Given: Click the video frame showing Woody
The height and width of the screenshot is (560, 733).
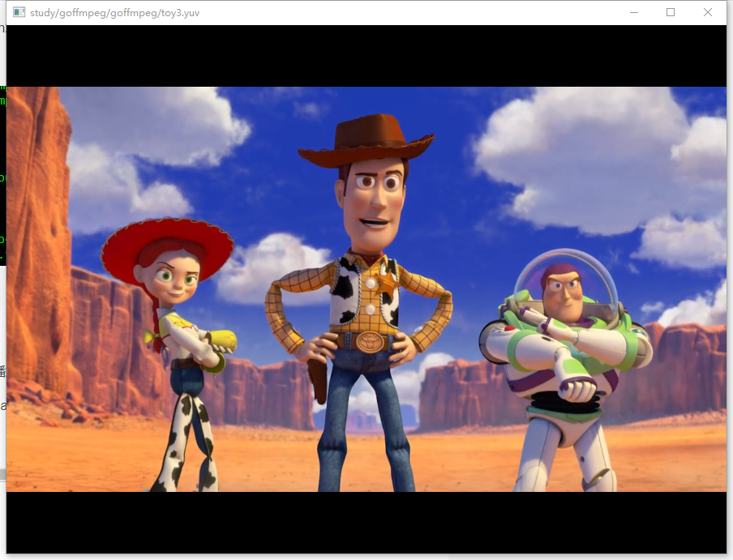Looking at the screenshot, I should (366, 289).
